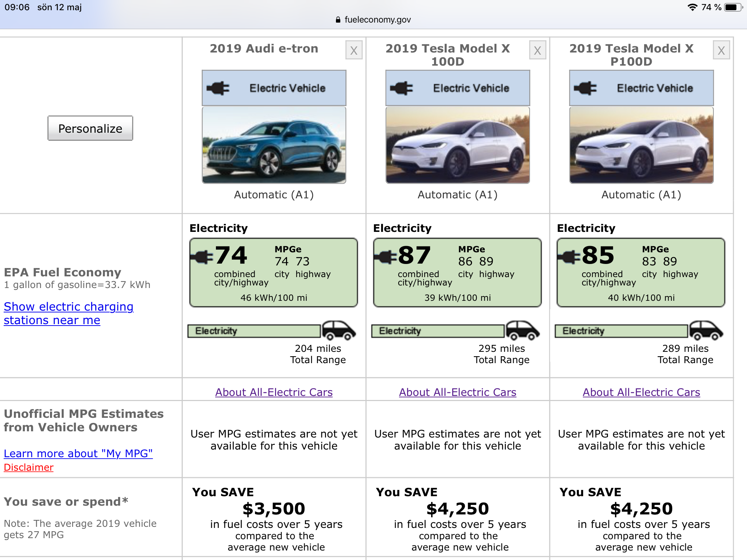Click the Audi e-tron Electric Vehicle banner label
The height and width of the screenshot is (560, 747).
[x=287, y=88]
